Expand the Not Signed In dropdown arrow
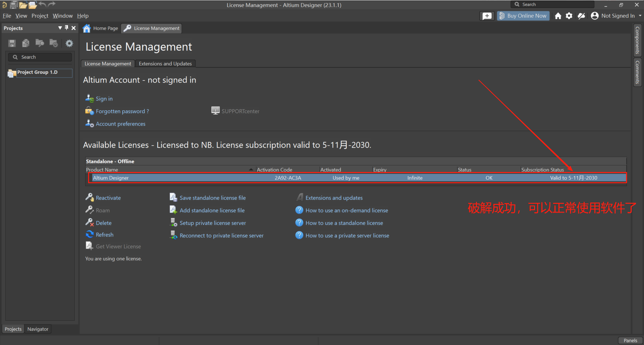The image size is (644, 345). (640, 16)
